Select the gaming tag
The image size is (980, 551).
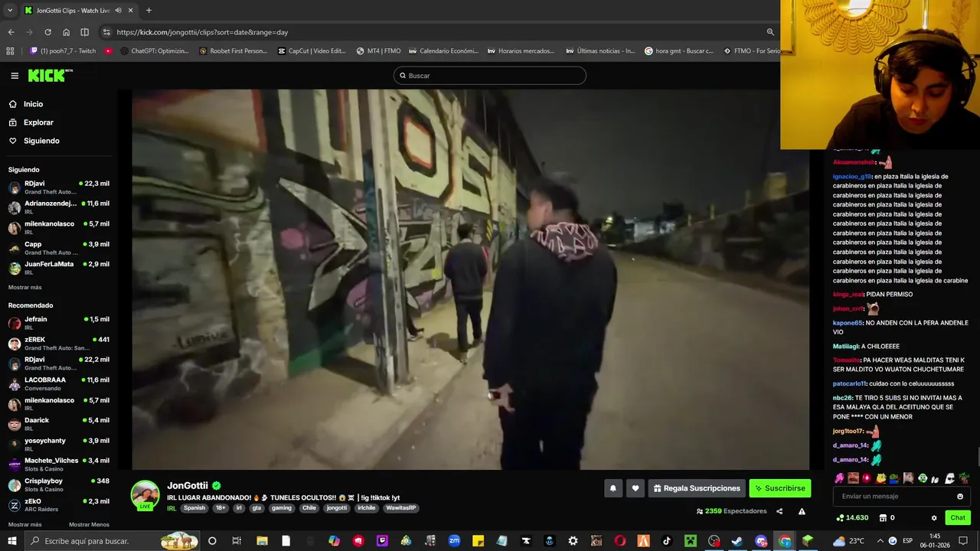coord(282,508)
